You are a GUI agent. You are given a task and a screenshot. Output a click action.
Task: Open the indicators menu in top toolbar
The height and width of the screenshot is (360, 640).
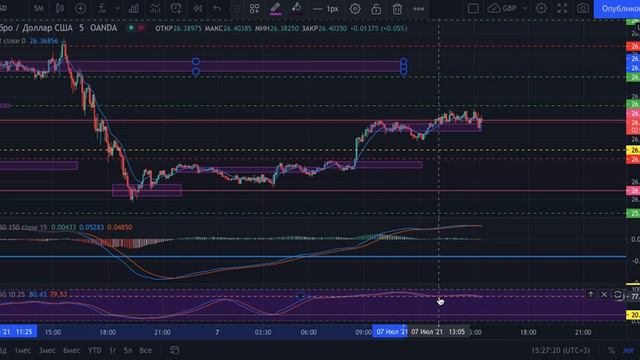(x=102, y=8)
